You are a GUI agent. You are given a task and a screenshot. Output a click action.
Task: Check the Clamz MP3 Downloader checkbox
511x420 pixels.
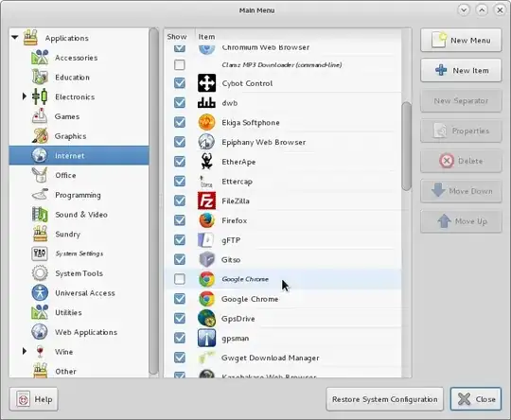pos(179,64)
